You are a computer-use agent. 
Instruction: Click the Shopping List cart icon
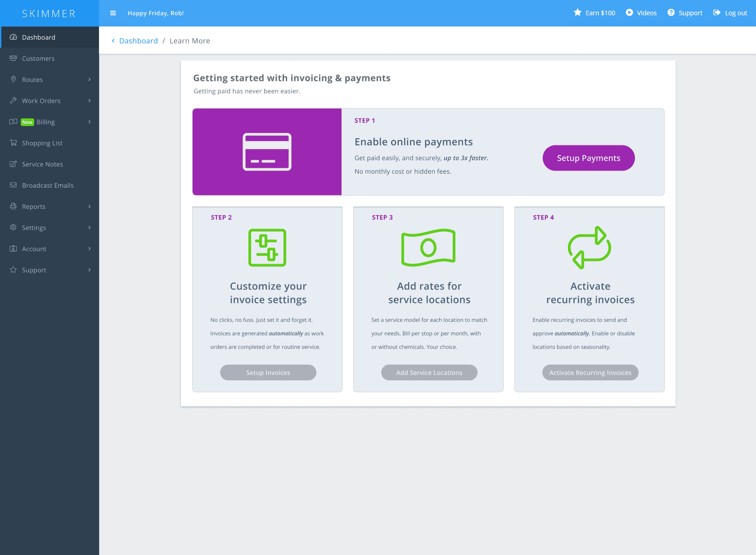click(x=13, y=143)
